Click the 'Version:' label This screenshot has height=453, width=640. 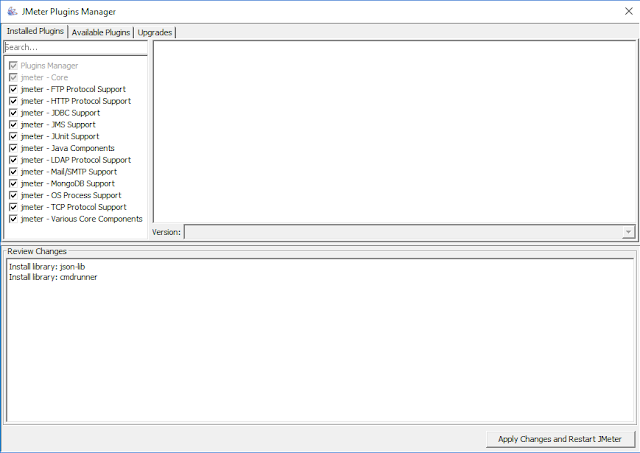click(x=166, y=232)
